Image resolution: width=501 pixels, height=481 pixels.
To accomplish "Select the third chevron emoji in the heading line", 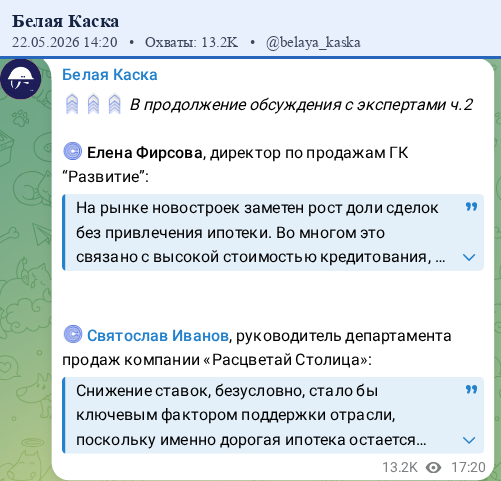I will 115,104.
